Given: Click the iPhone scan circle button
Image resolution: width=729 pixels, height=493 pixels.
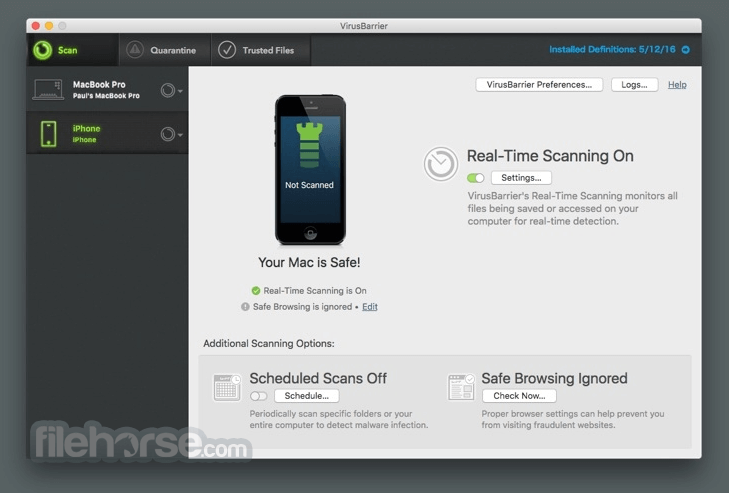Looking at the screenshot, I should tap(168, 134).
